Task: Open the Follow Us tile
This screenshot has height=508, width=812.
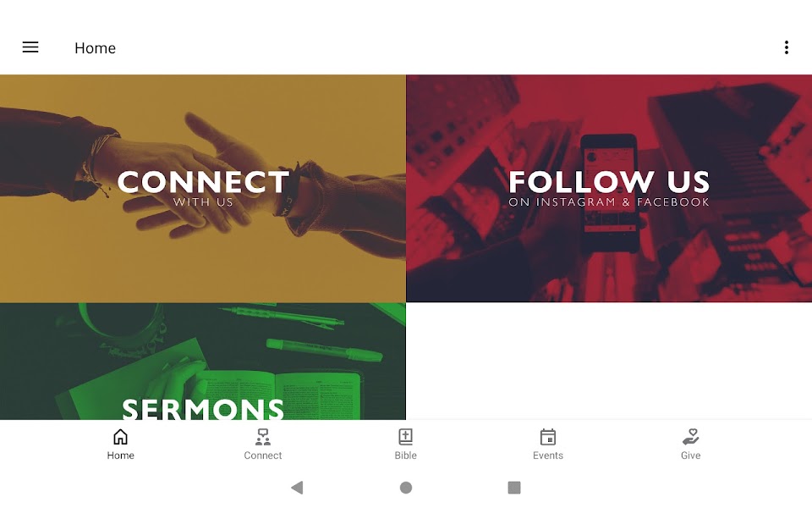Action: click(609, 188)
